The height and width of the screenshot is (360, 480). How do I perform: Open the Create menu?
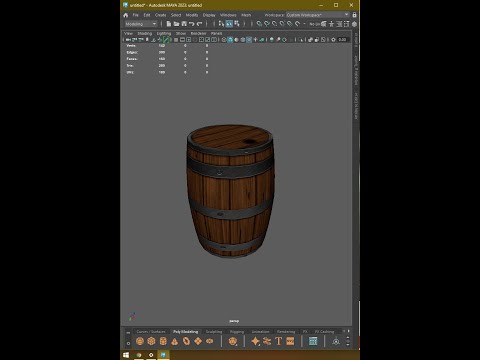(160, 15)
